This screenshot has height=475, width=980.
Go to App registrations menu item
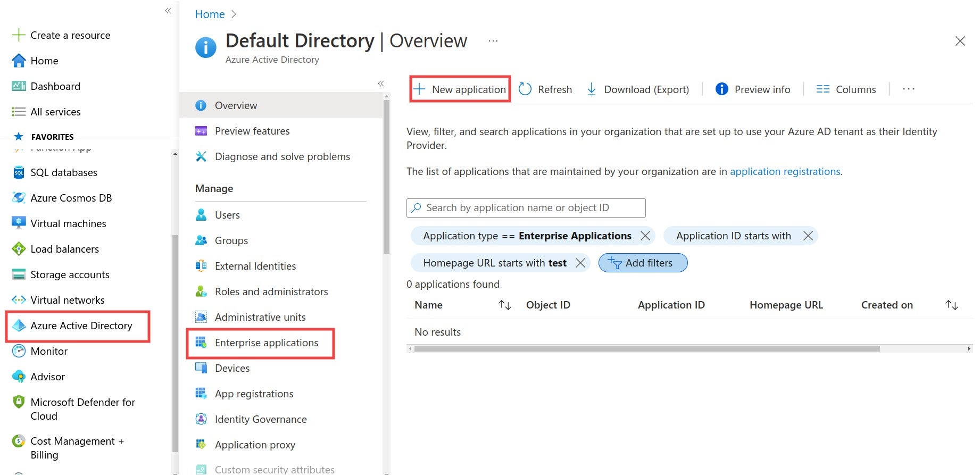tap(254, 394)
